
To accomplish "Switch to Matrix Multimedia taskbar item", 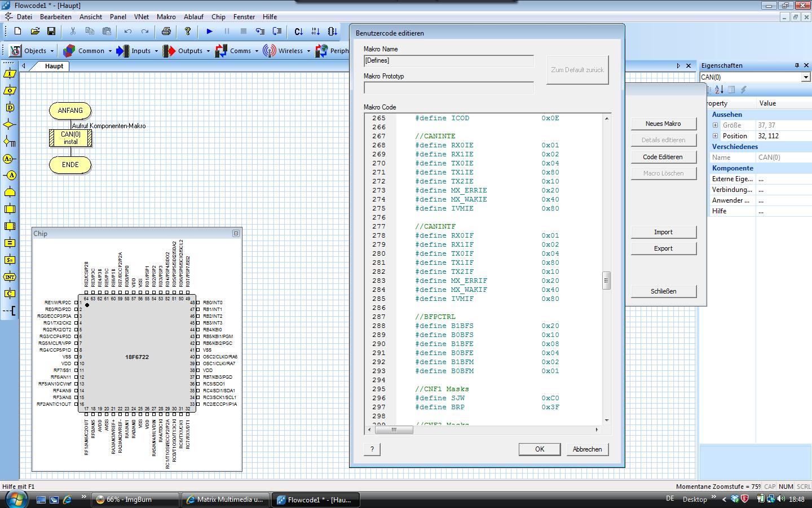I will pyautogui.click(x=226, y=500).
